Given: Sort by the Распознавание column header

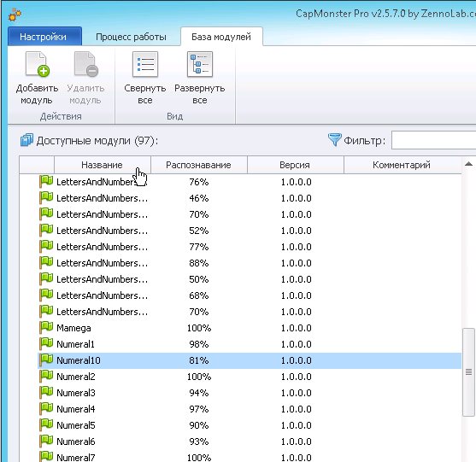Looking at the screenshot, I should (199, 165).
